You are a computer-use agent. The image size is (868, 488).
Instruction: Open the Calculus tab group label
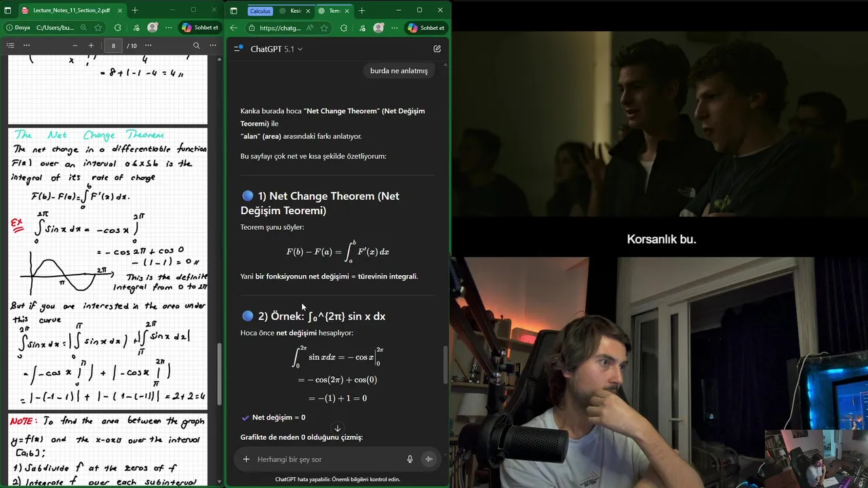260,11
